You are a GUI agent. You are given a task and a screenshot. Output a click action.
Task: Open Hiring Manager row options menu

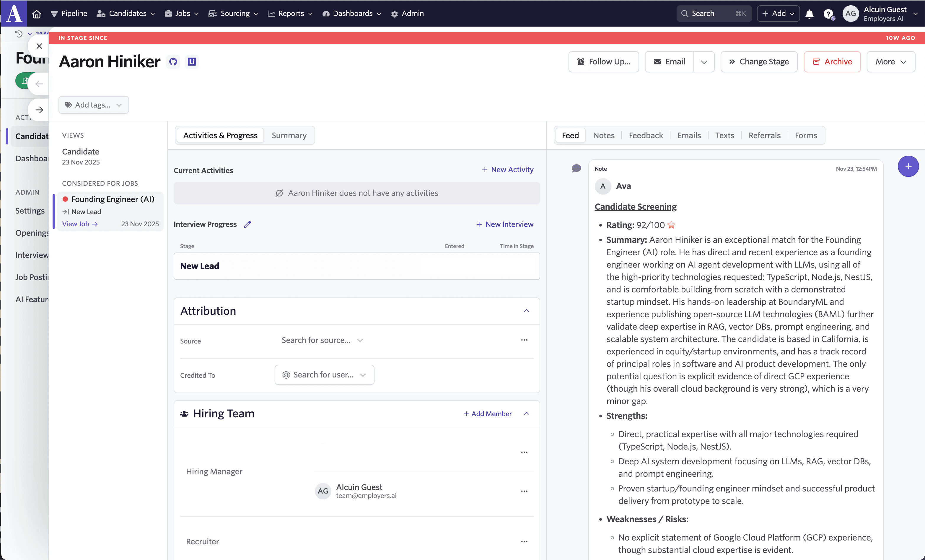[524, 452]
